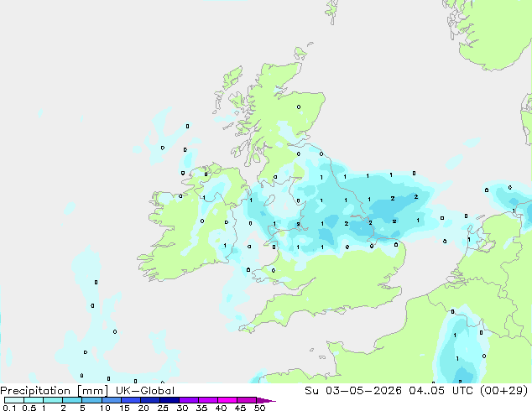Image resolution: width=532 pixels, height=411 pixels.
Task: Select the 0.1–0.5 mm palest legend swatch
Action: (x=14, y=400)
